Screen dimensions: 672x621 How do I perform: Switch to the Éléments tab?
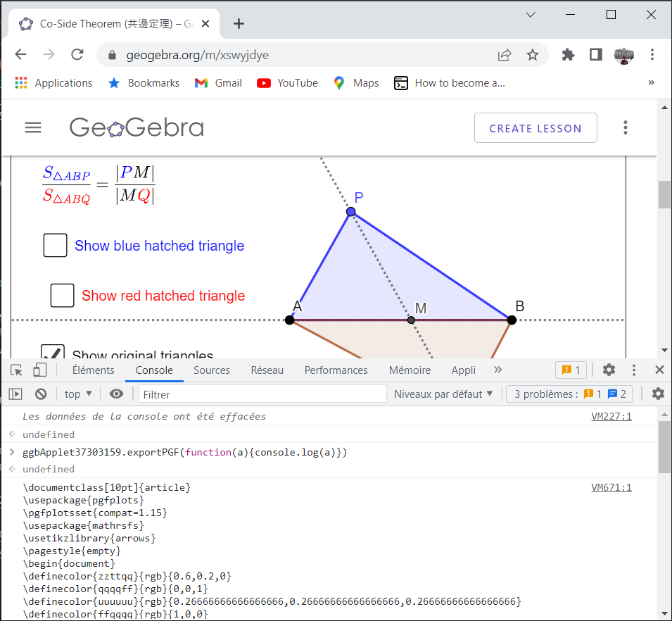pos(93,370)
